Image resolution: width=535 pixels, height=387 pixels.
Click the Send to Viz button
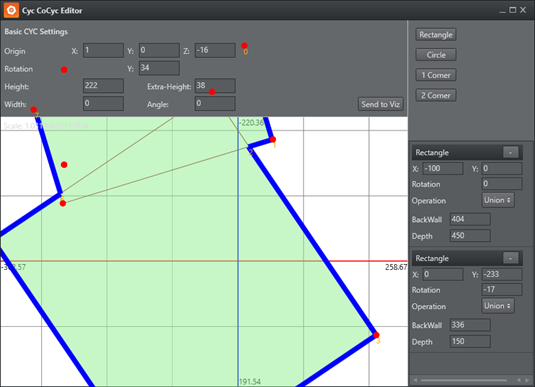(380, 104)
